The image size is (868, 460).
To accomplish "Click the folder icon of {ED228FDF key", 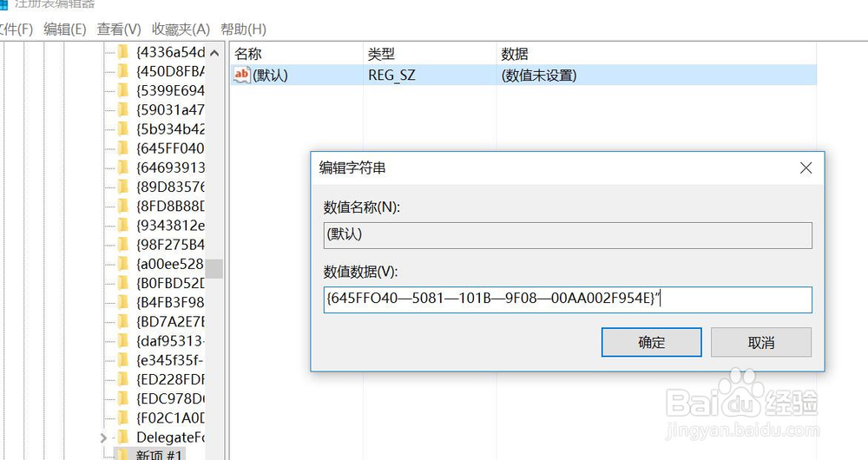I will (x=123, y=379).
